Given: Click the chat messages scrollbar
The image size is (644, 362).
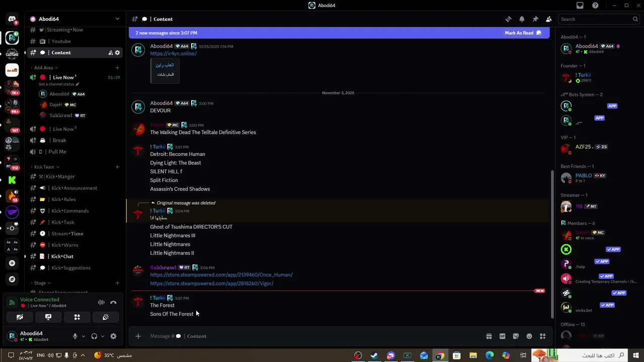Looking at the screenshot, I should (552, 244).
